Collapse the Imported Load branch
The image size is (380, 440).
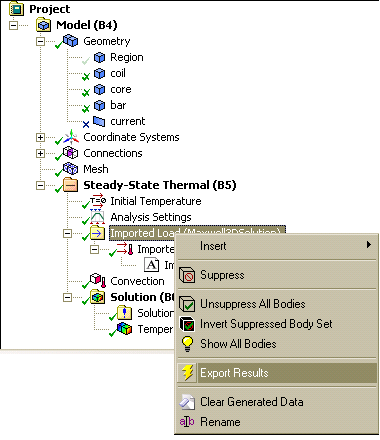(67, 233)
